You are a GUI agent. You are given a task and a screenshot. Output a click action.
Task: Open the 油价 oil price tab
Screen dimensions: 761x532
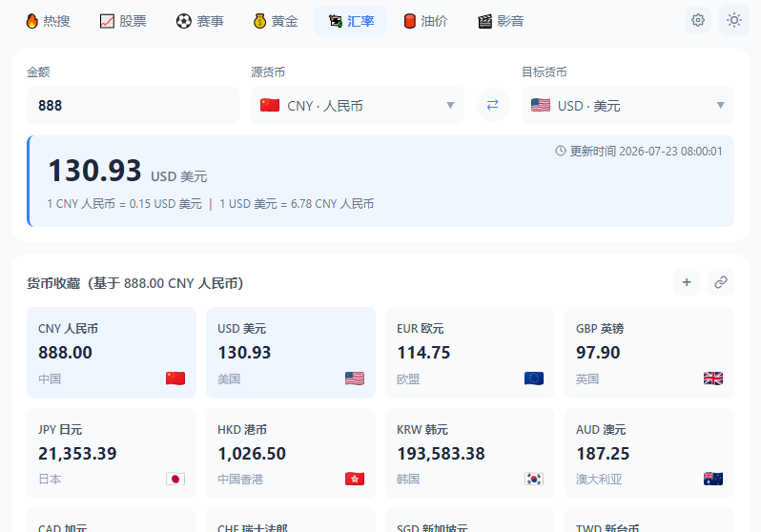tap(425, 21)
